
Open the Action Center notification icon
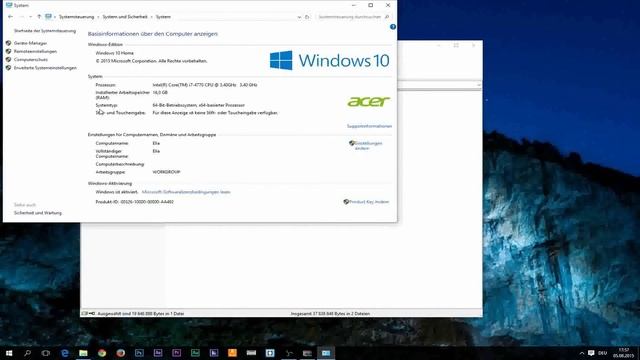coord(591,353)
